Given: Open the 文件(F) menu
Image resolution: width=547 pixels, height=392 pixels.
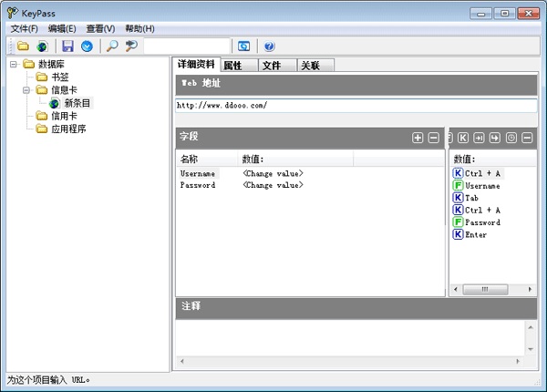Looking at the screenshot, I should click(24, 29).
